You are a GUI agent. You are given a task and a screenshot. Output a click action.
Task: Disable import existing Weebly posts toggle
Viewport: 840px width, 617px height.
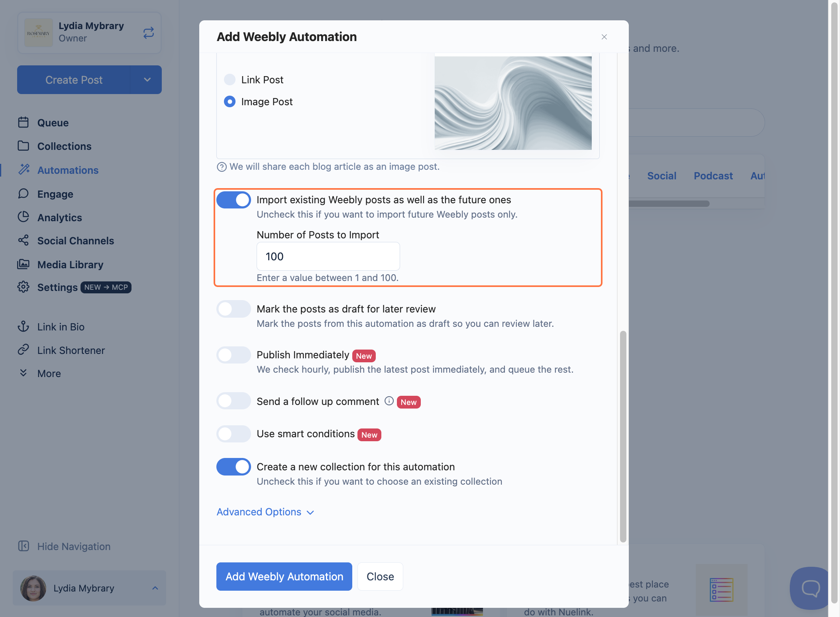point(234,200)
